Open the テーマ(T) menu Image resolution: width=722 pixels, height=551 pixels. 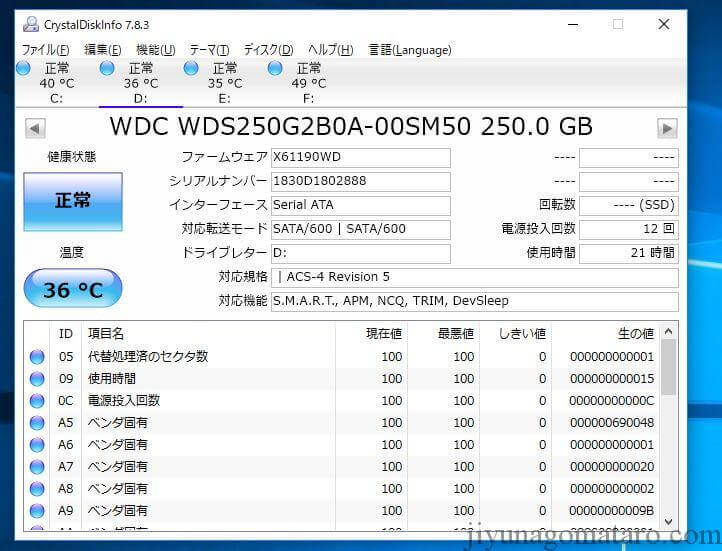coord(209,50)
